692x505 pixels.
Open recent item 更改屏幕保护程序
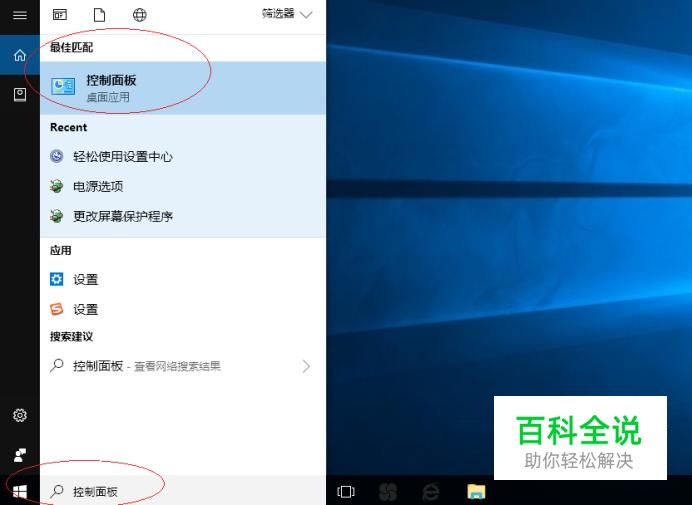click(x=183, y=216)
